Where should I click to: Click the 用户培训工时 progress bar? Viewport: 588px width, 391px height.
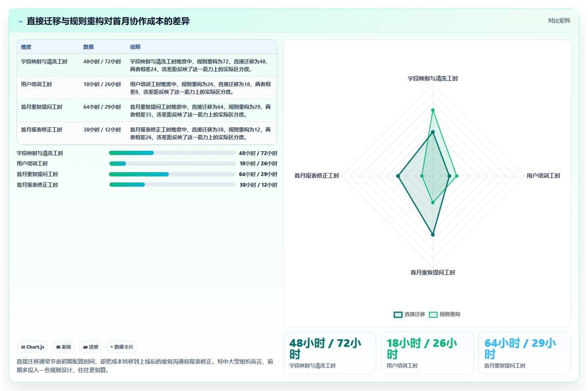pos(172,164)
